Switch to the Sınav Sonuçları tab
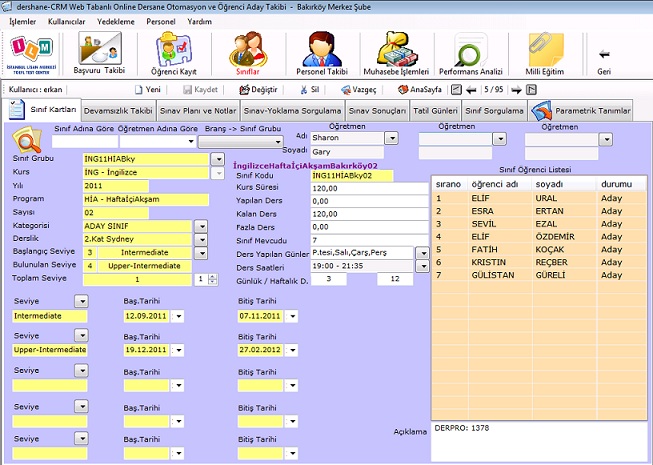 tap(377, 111)
